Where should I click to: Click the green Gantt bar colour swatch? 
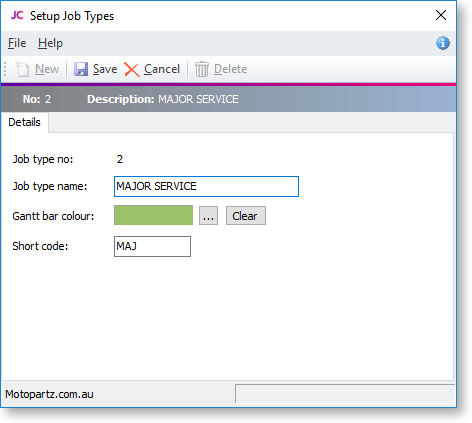click(x=153, y=215)
